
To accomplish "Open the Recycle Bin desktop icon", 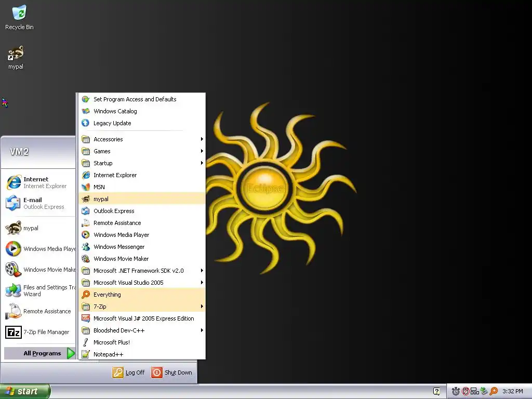I will [19, 17].
